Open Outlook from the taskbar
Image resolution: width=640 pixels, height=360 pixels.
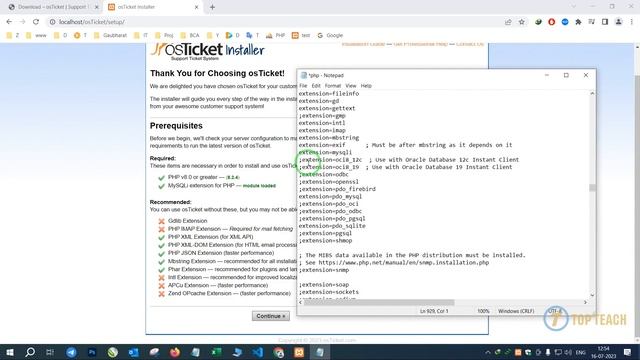click(133, 352)
